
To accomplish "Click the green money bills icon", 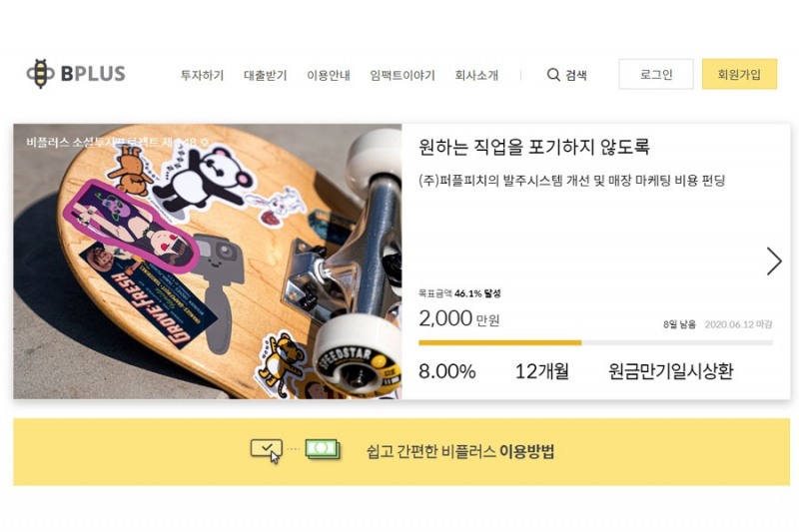I will click(323, 449).
